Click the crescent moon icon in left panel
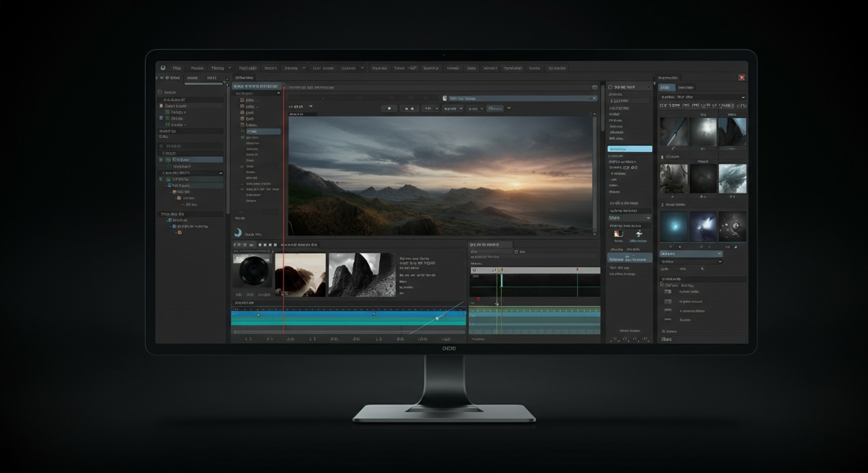This screenshot has width=868, height=473. pos(238,233)
